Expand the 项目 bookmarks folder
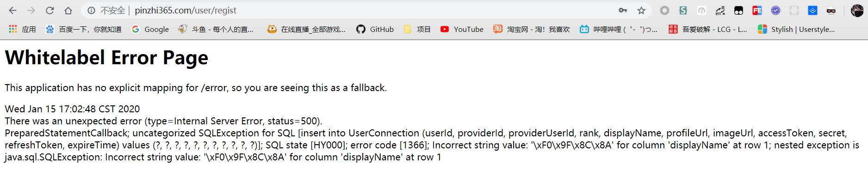Image resolution: width=868 pixels, height=171 pixels. (x=417, y=29)
